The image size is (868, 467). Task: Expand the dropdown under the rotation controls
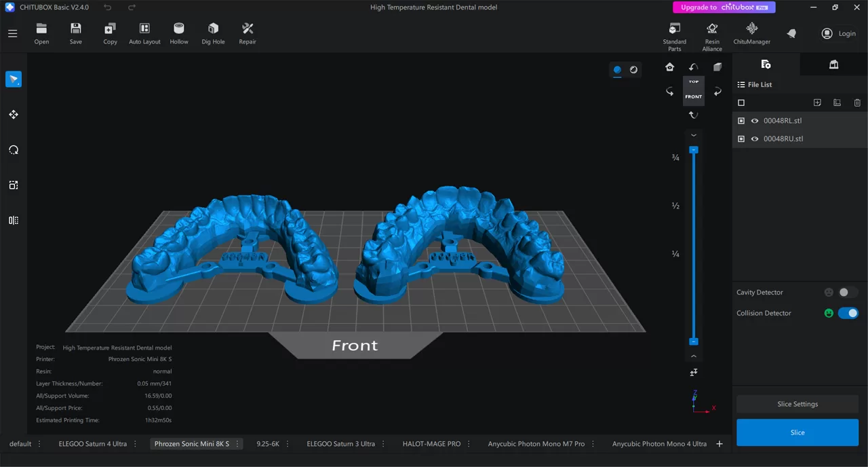click(x=693, y=135)
